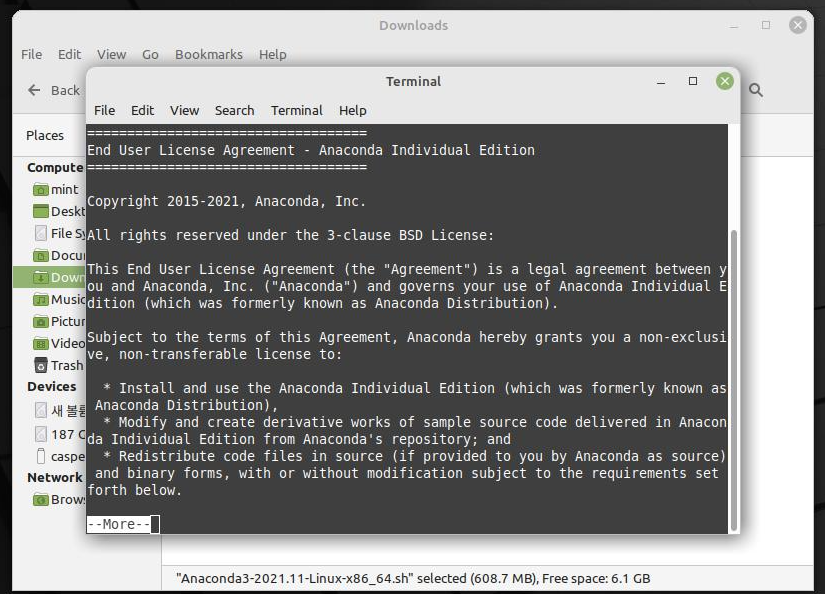Open the Terminal window's View menu

click(x=184, y=110)
